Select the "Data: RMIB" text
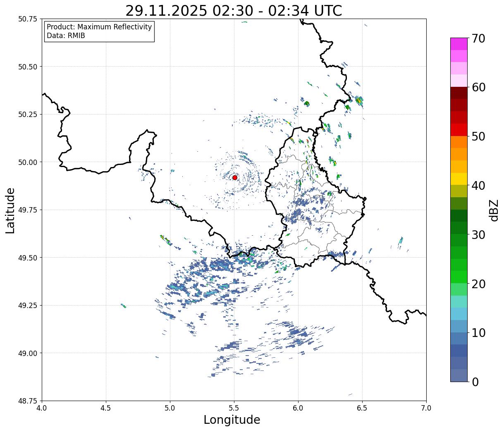The image size is (504, 430). [66, 36]
